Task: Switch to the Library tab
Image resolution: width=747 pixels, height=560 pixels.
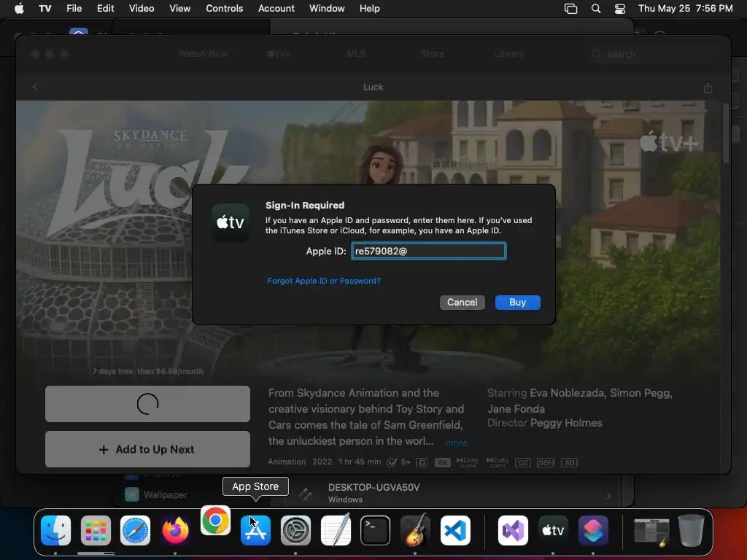Action: point(509,54)
